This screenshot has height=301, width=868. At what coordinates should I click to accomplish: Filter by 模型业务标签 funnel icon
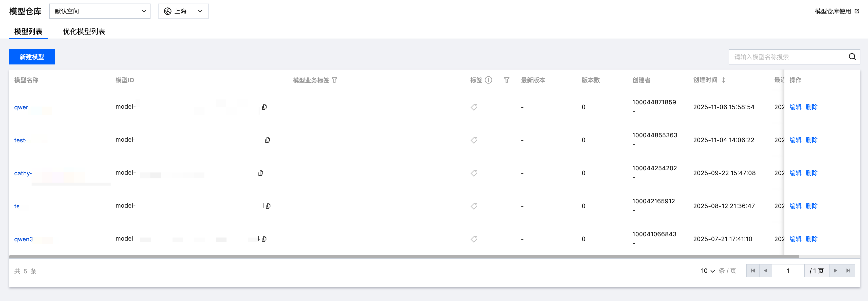(x=334, y=80)
